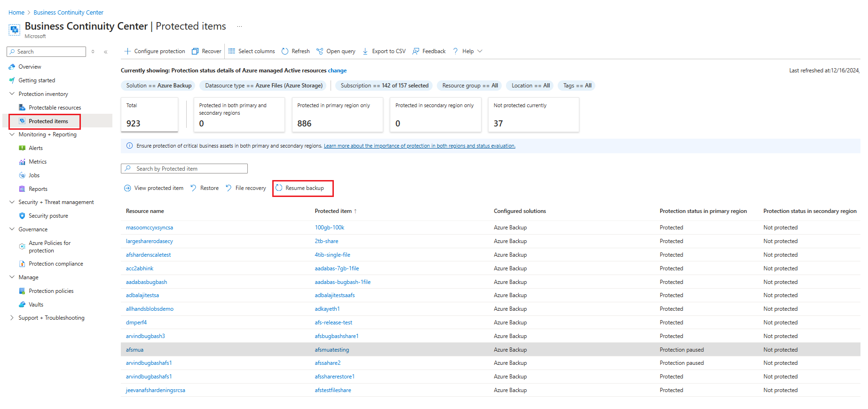This screenshot has width=868, height=409.
Task: Click the Configure protection plus icon
Action: (x=127, y=51)
